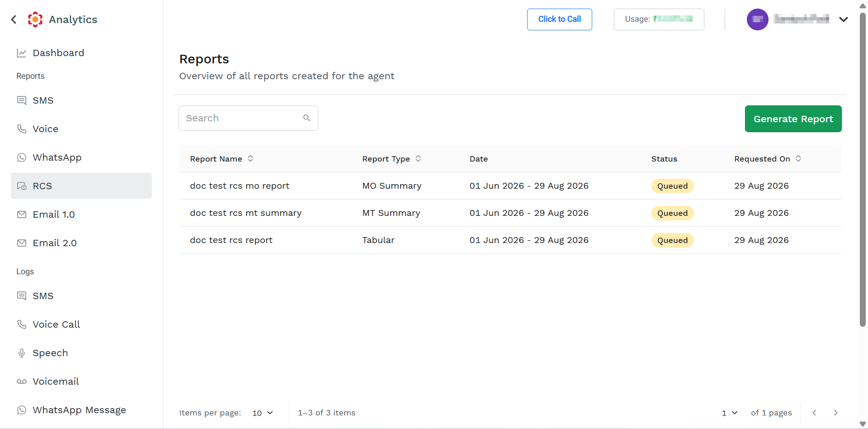868x429 pixels.
Task: Sort by Report Type arrows icon
Action: 418,158
